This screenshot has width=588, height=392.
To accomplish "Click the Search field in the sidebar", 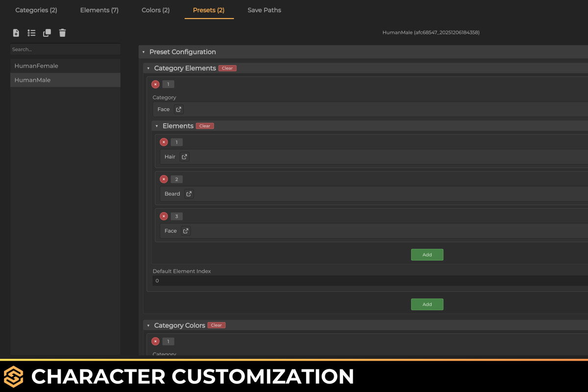I will [x=65, y=49].
